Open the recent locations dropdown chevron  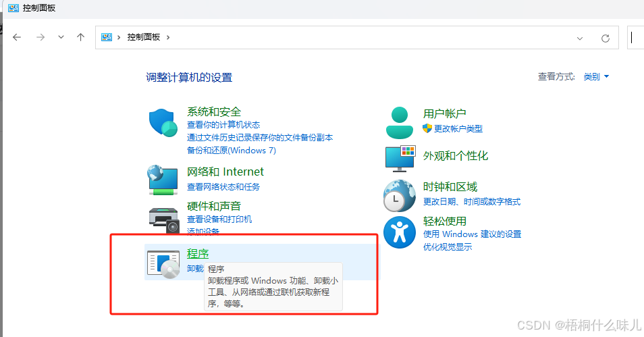click(61, 37)
